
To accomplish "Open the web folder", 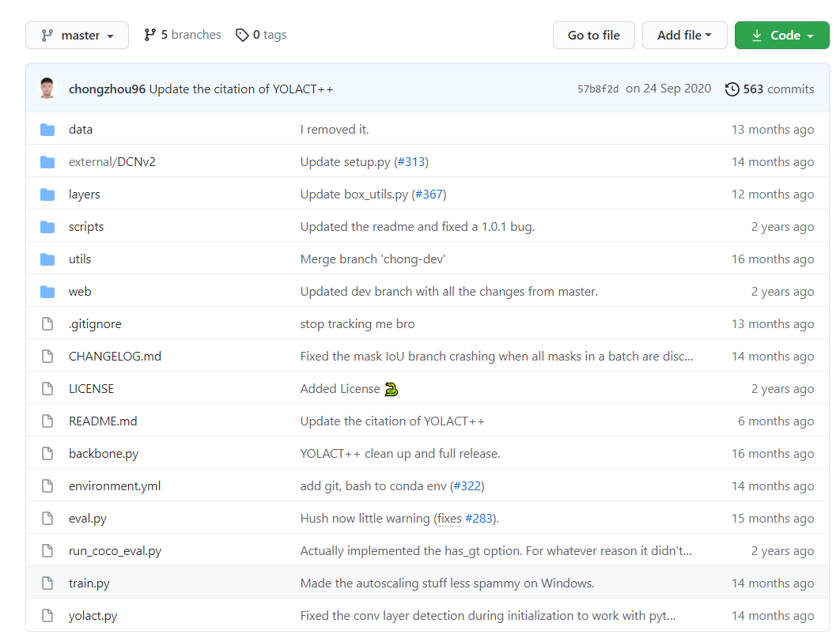I will 80,292.
